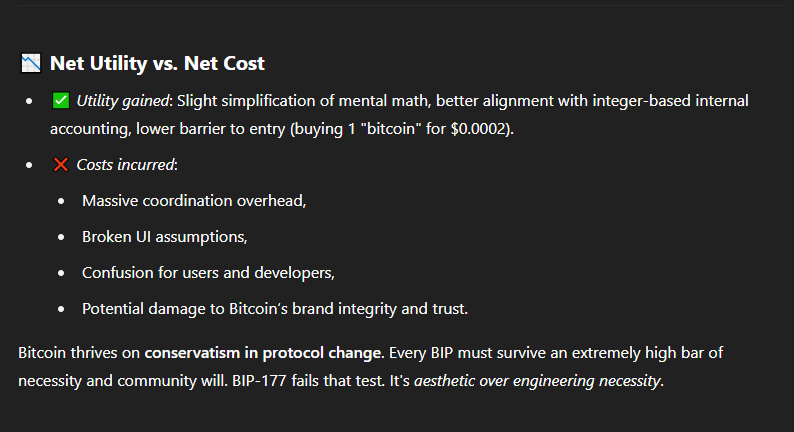Click 'Broken UI assumptions' list item
794x432 pixels.
tap(165, 237)
